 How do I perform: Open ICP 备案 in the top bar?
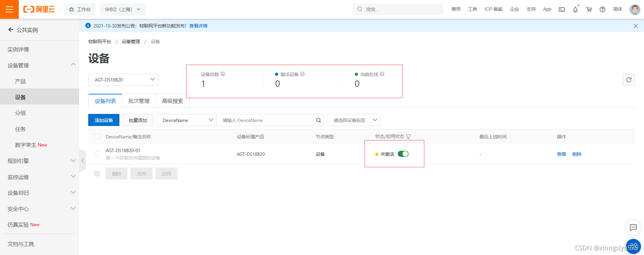pyautogui.click(x=493, y=9)
